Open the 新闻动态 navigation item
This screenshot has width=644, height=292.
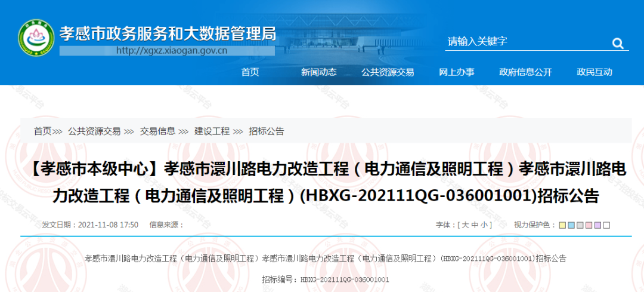click(x=318, y=72)
